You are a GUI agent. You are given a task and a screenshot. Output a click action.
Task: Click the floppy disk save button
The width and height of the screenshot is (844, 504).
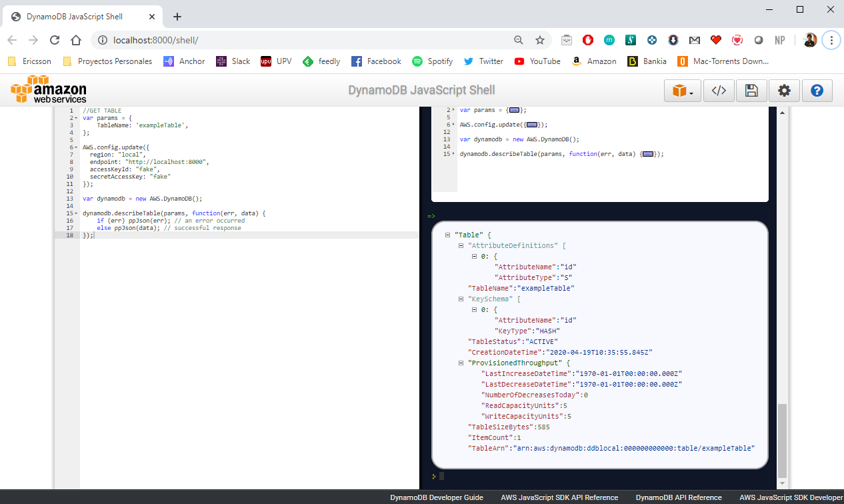coord(751,91)
